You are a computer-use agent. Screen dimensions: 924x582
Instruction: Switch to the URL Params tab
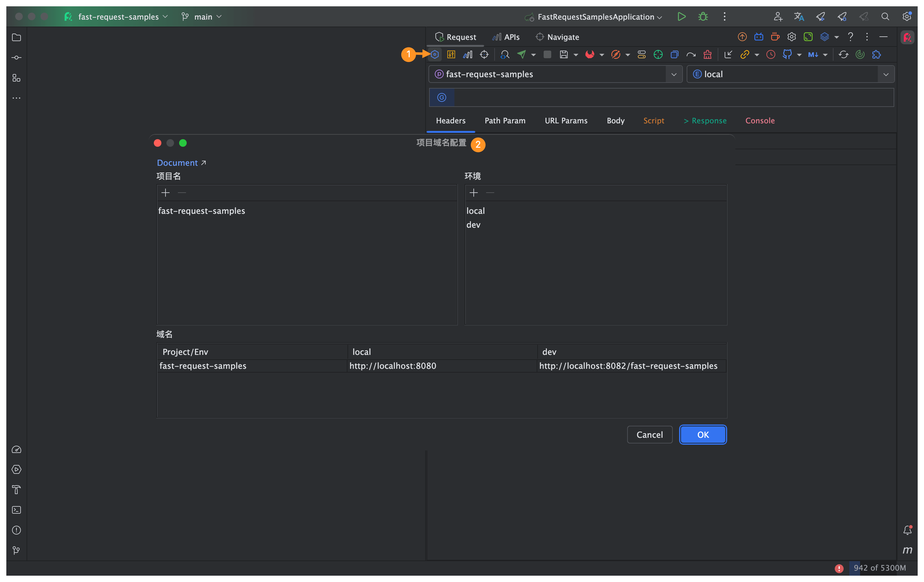point(566,121)
